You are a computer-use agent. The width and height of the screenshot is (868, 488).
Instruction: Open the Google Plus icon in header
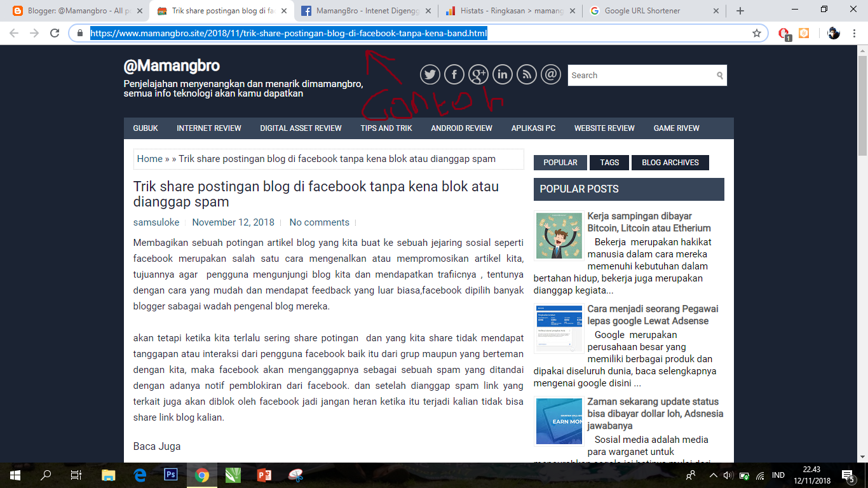[478, 75]
